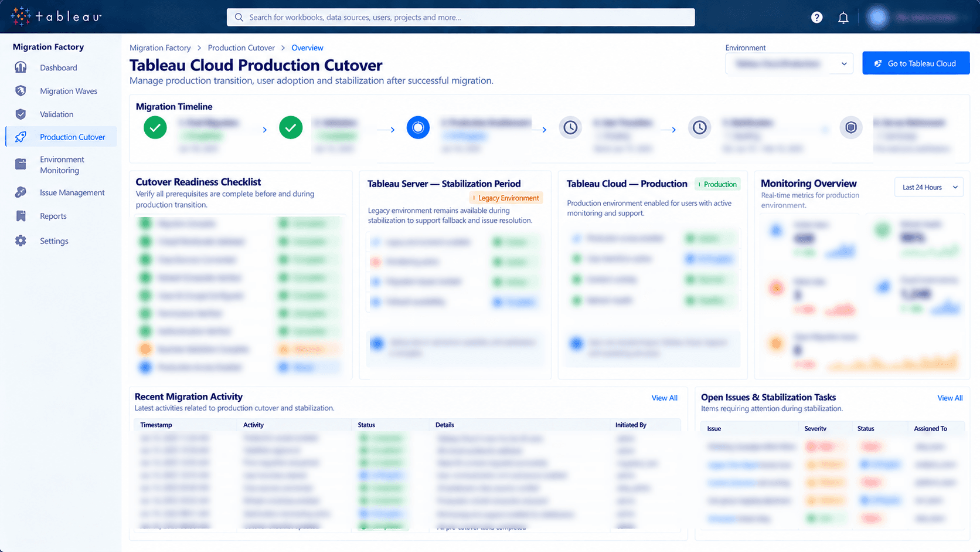Go to Environment Monitoring in sidebar
Viewport: 980px width, 552px height.
(x=61, y=165)
